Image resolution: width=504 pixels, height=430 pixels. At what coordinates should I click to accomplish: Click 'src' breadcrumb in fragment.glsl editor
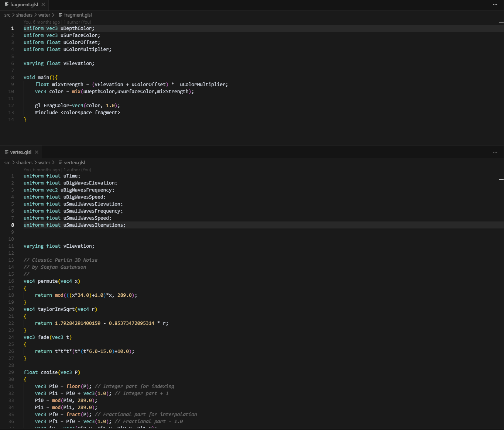pyautogui.click(x=7, y=15)
